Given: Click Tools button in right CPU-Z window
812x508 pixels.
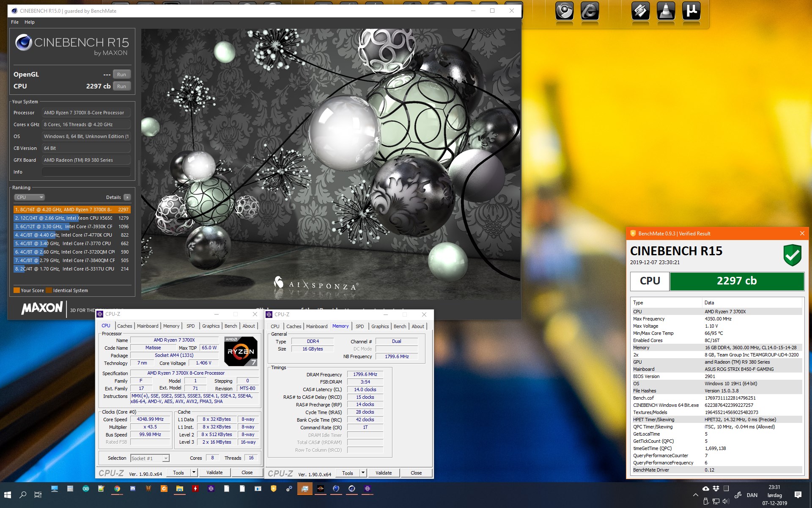Looking at the screenshot, I should pos(348,473).
